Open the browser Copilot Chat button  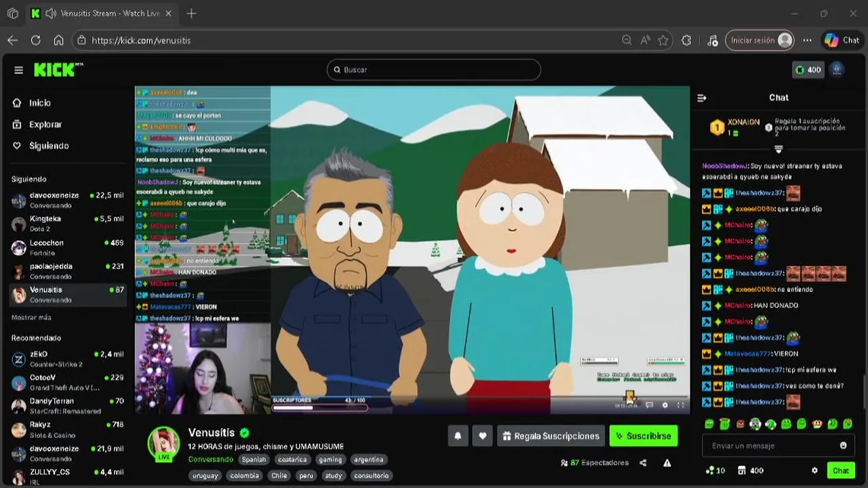pyautogui.click(x=842, y=41)
